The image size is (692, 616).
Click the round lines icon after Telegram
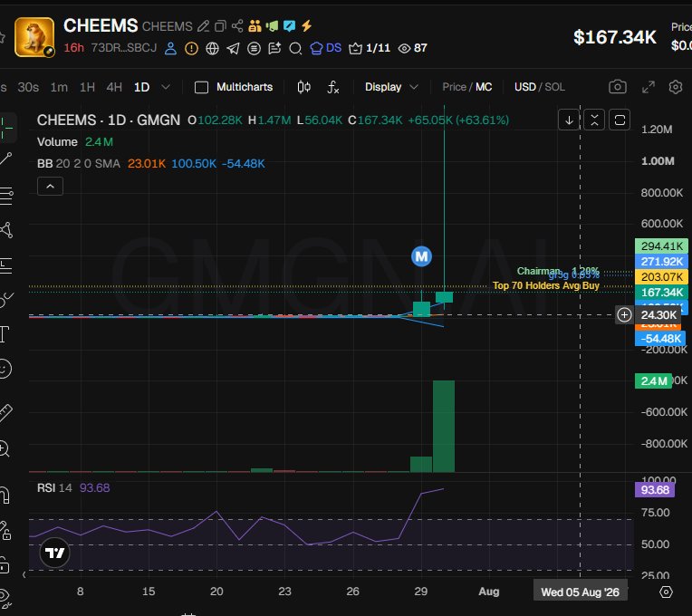(254, 48)
